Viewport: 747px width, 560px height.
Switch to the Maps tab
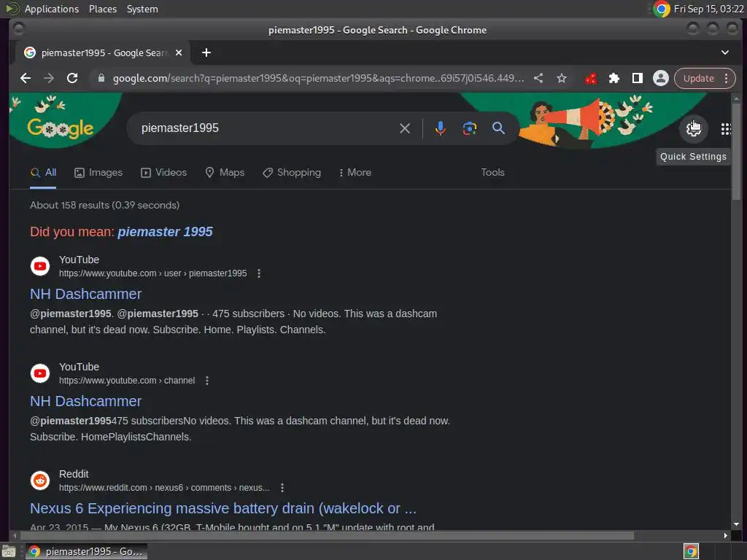tap(225, 172)
